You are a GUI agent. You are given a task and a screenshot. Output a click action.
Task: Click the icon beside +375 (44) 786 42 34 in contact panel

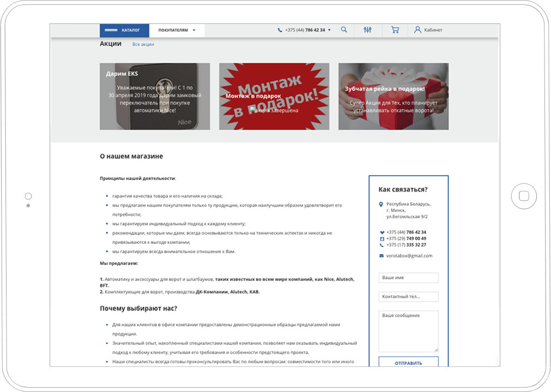382,232
